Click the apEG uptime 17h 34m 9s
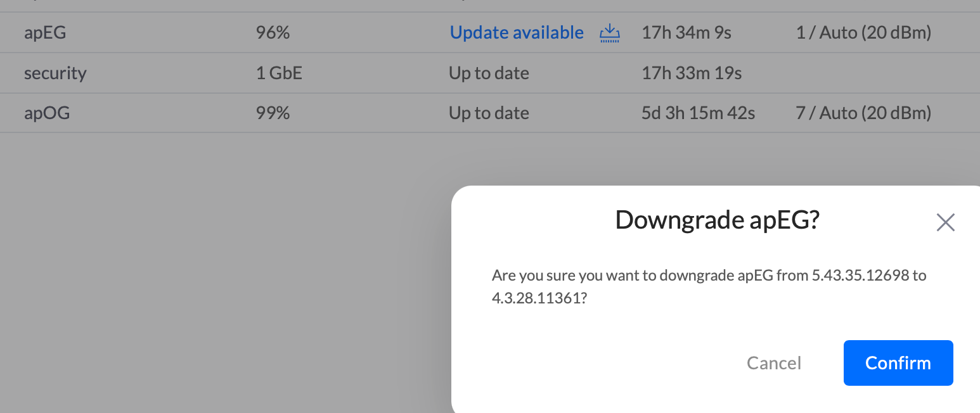Screen dimensions: 980x413 click(x=687, y=32)
